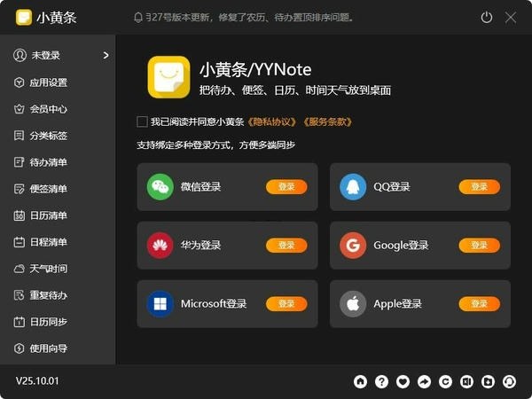
Task: Close the 小黄条 window
Action: click(x=511, y=17)
